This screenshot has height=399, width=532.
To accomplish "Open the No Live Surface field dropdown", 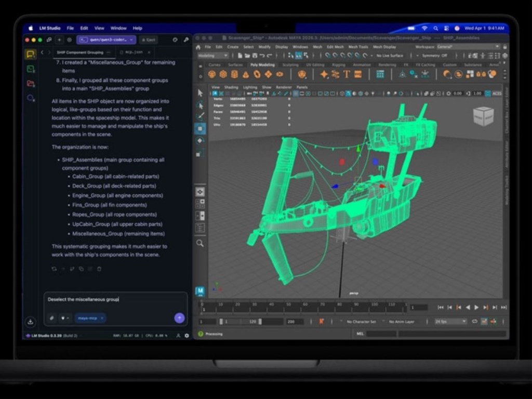I will point(390,55).
